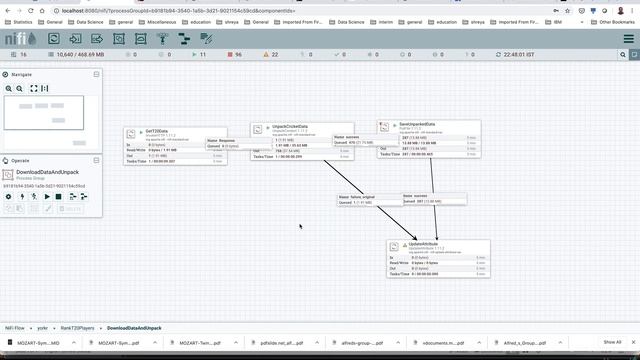
Task: Select the Label toolbar icon
Action: point(206,39)
